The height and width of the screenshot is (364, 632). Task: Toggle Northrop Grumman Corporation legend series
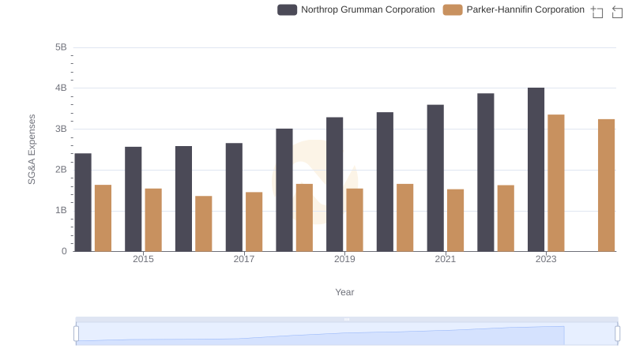356,9
